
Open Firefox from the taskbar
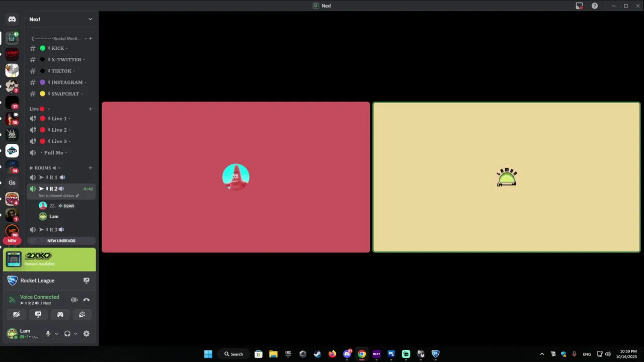tap(332, 354)
